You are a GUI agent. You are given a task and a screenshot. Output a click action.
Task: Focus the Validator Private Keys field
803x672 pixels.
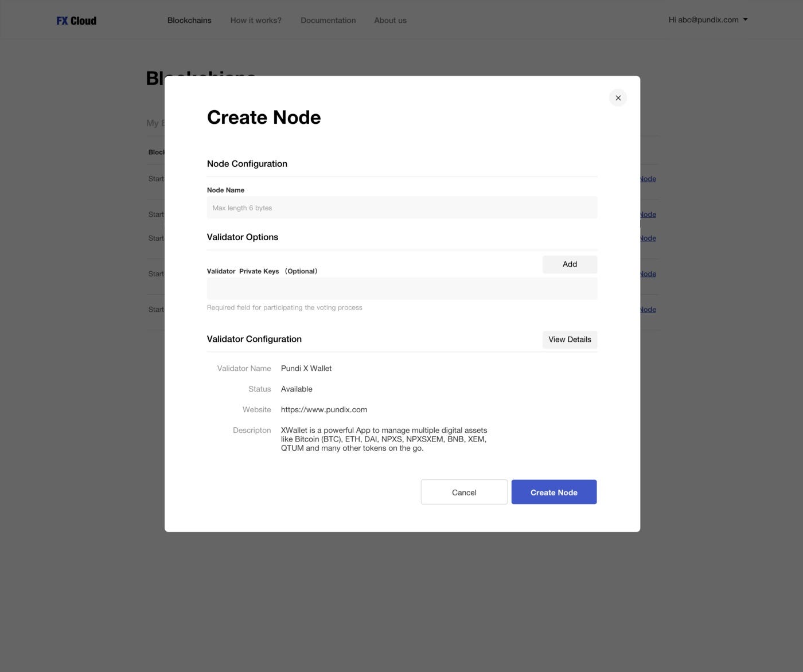click(402, 288)
